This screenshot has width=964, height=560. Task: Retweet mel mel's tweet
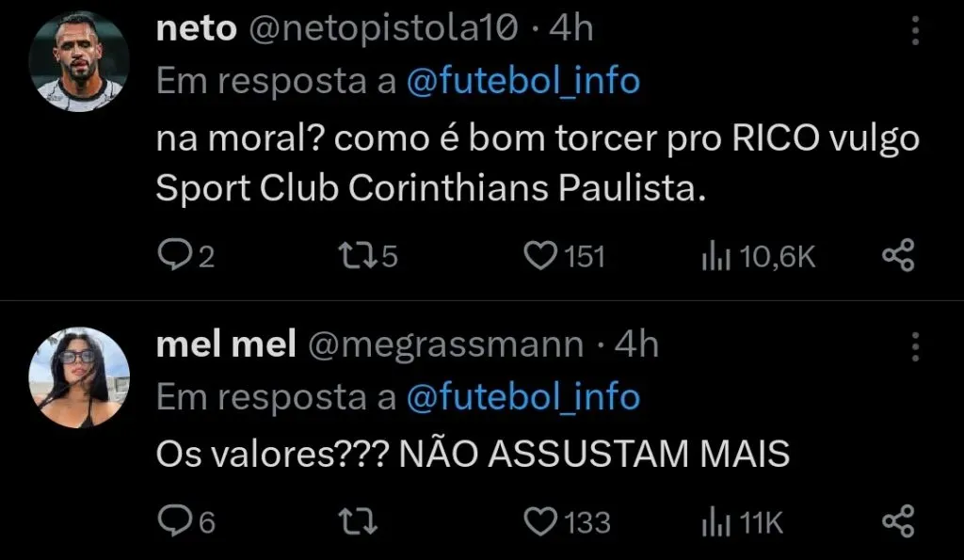coord(353,520)
